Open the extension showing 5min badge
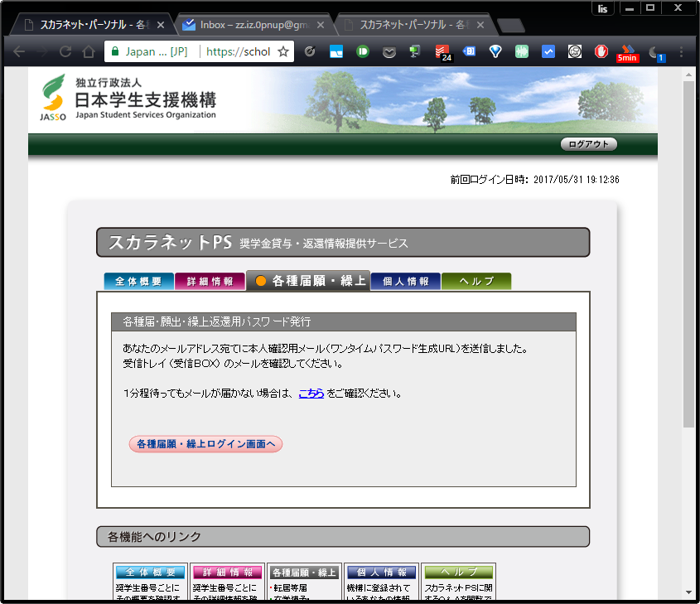Image resolution: width=700 pixels, height=604 pixels. pyautogui.click(x=627, y=53)
